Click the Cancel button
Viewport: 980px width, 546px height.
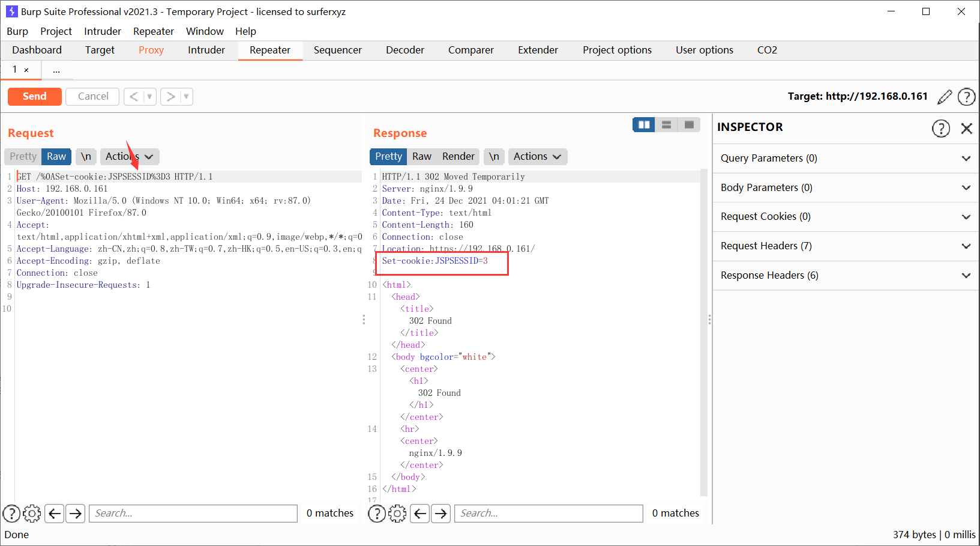[x=93, y=97]
